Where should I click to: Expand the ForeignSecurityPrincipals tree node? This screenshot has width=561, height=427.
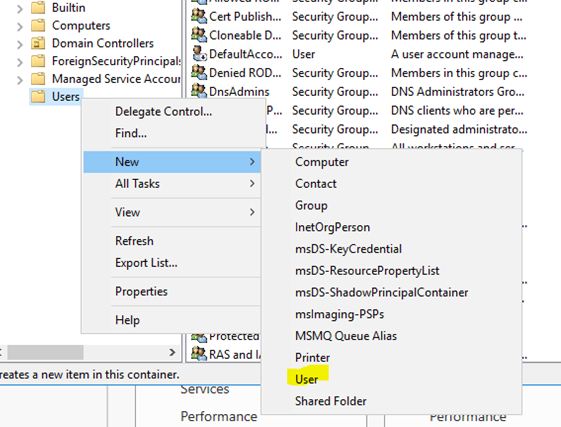20,62
